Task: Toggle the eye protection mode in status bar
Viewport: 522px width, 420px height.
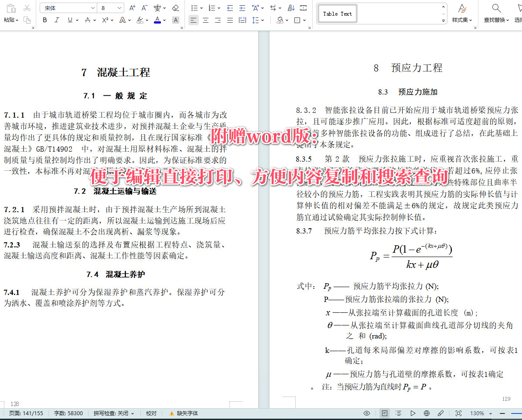Action: [367, 413]
